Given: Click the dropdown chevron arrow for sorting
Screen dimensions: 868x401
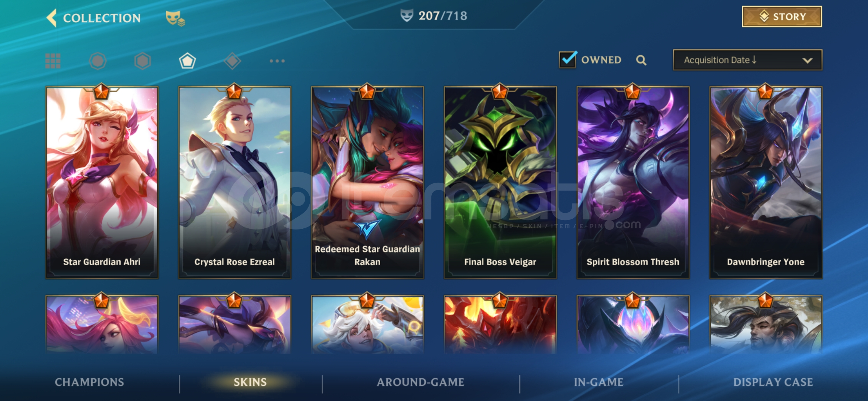Looking at the screenshot, I should tap(808, 61).
